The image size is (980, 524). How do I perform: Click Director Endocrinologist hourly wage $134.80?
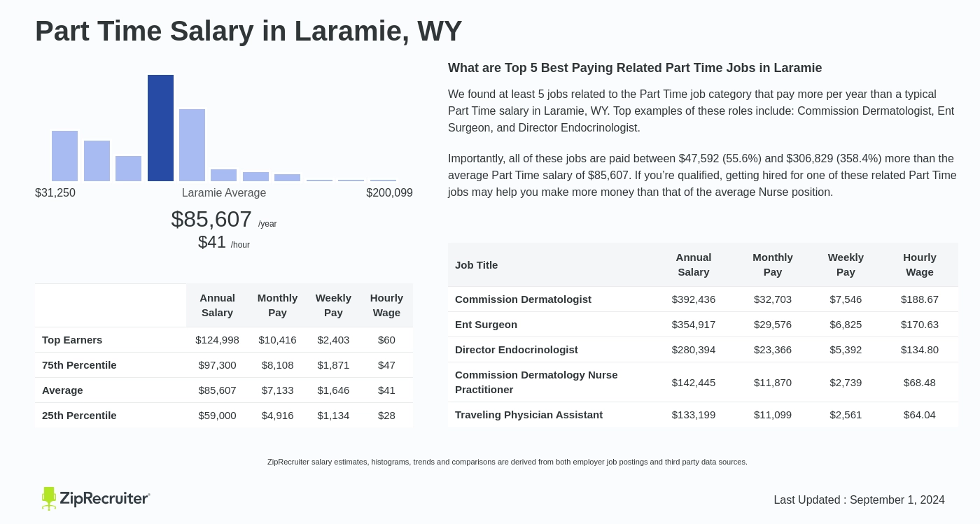pos(920,349)
